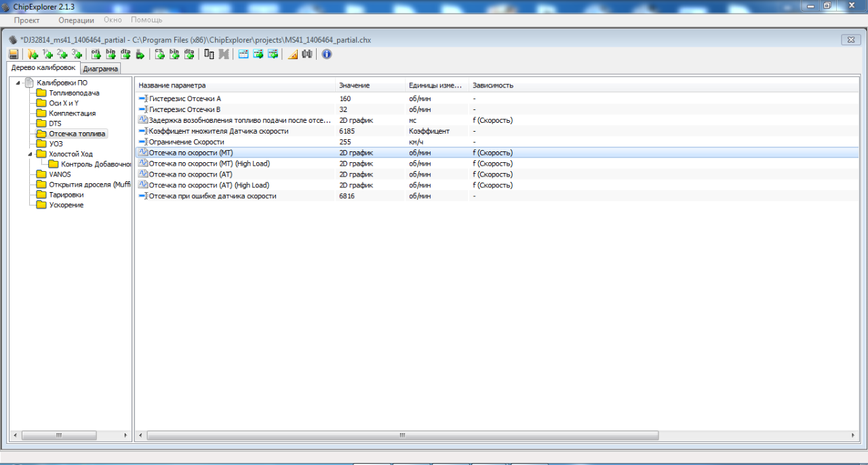Click the add 3D parameter icon
The height and width of the screenshot is (465, 868).
77,54
